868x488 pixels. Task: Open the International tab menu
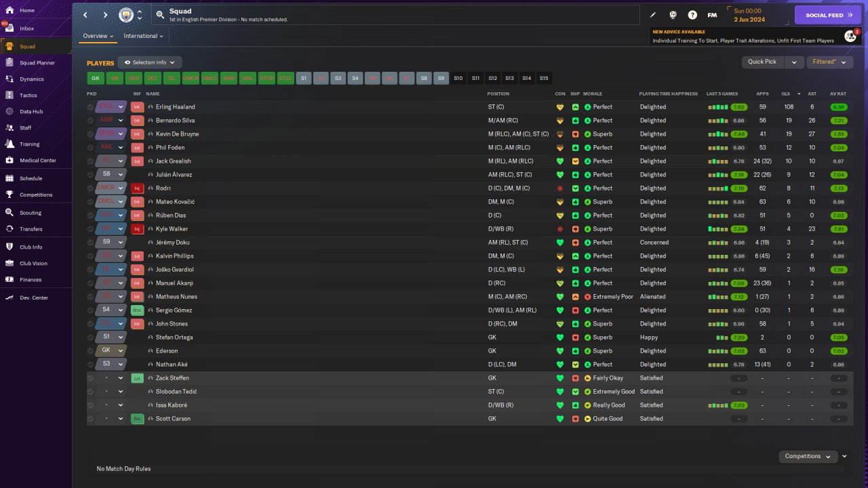pos(143,36)
